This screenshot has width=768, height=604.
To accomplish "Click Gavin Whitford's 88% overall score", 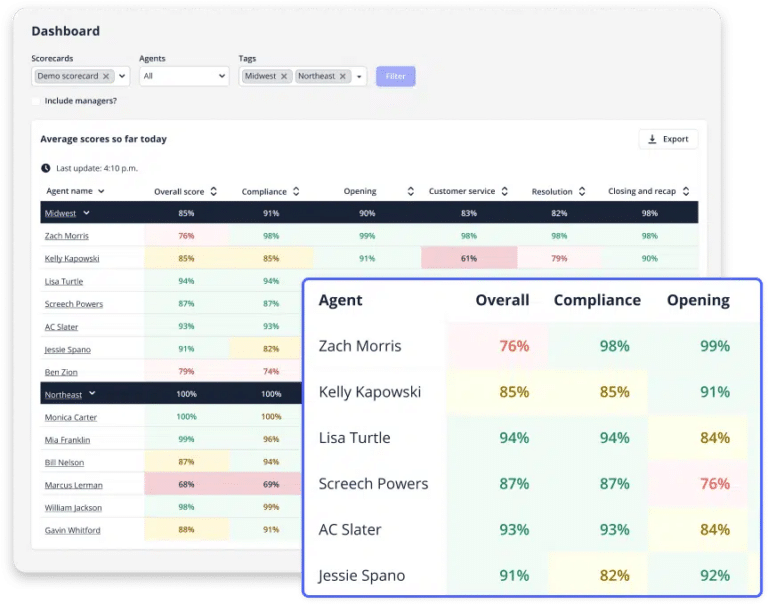I will pyautogui.click(x=186, y=530).
